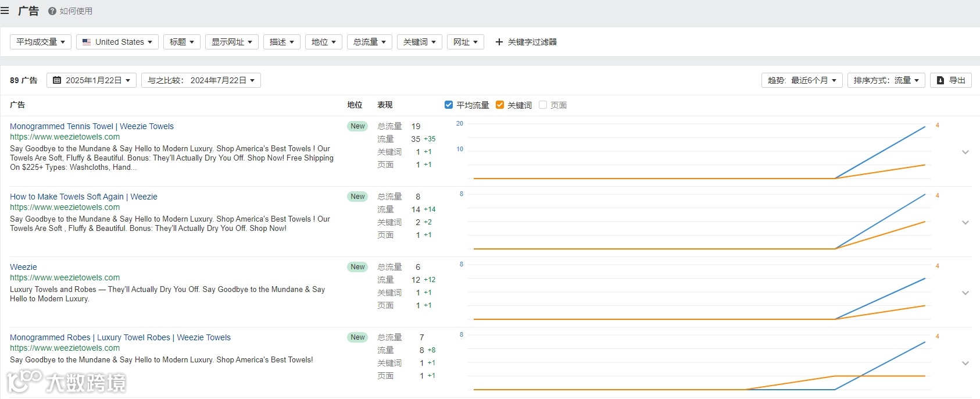The width and height of the screenshot is (980, 399).
Task: Click the trend chart for Monogrammed Tennis Towel
Action: pos(699,151)
